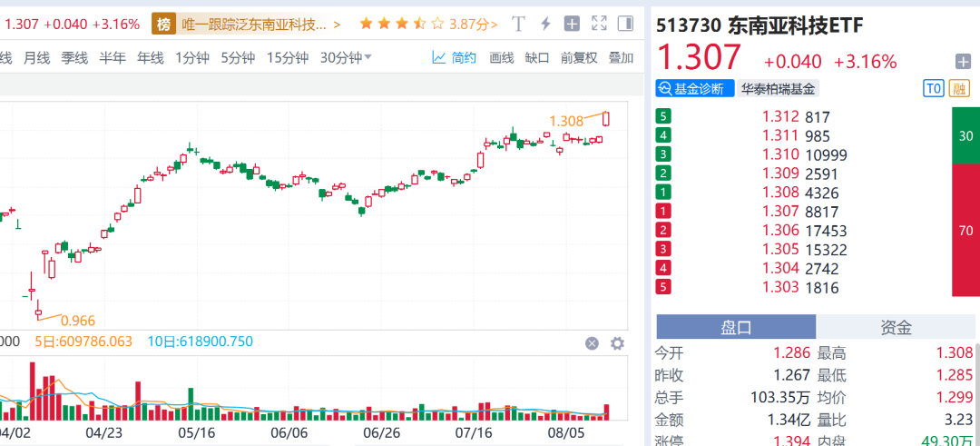This screenshot has width=980, height=446.
Task: Click the 最高 1.308 value
Action: pyautogui.click(x=955, y=353)
